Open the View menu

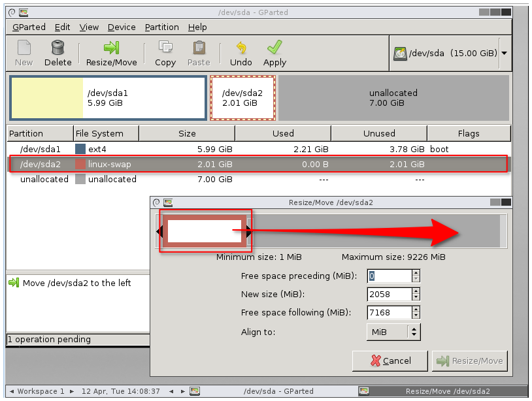[89, 27]
